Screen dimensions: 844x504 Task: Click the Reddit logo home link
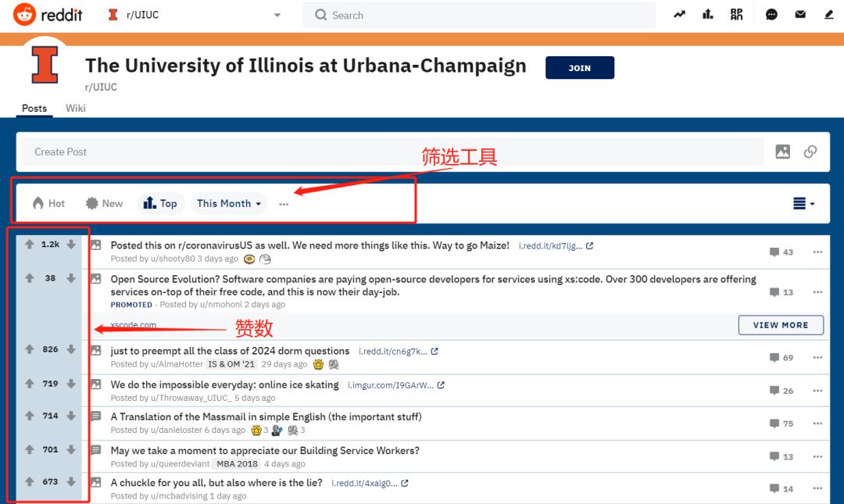[x=48, y=15]
